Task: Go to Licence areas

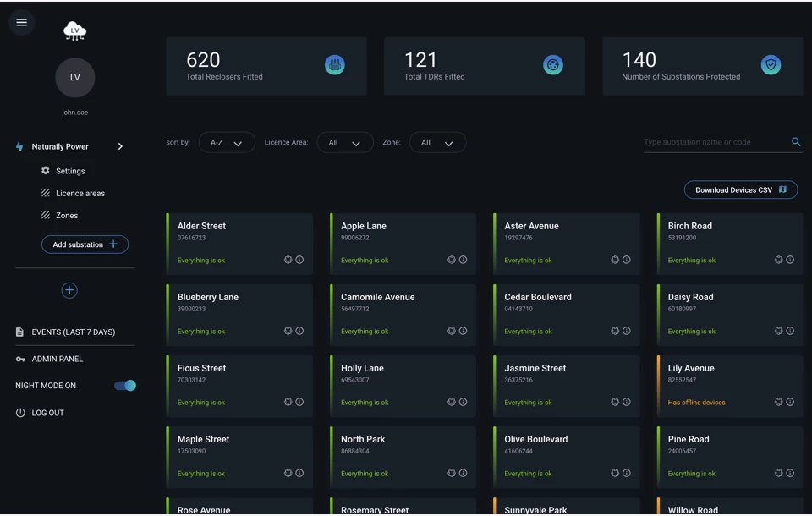Action: click(x=80, y=193)
